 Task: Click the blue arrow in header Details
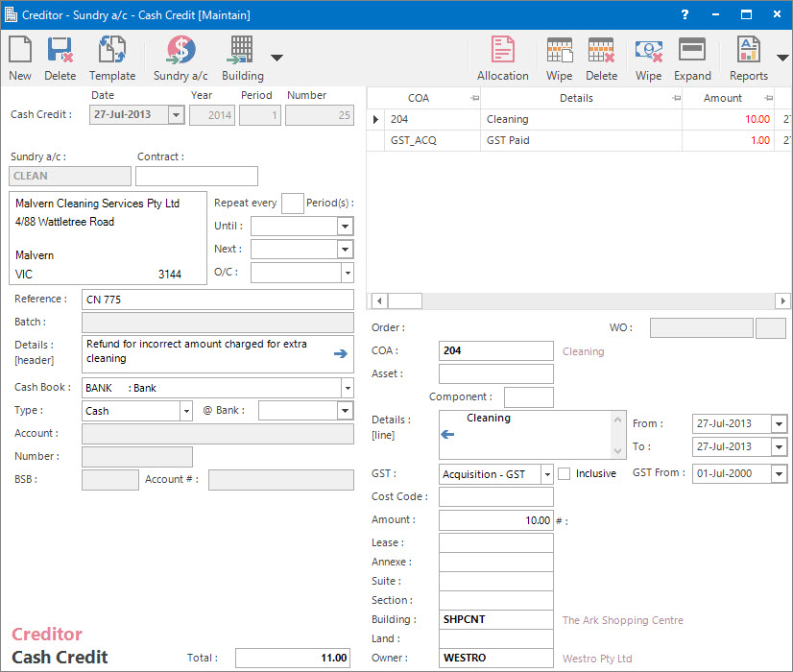click(x=340, y=353)
